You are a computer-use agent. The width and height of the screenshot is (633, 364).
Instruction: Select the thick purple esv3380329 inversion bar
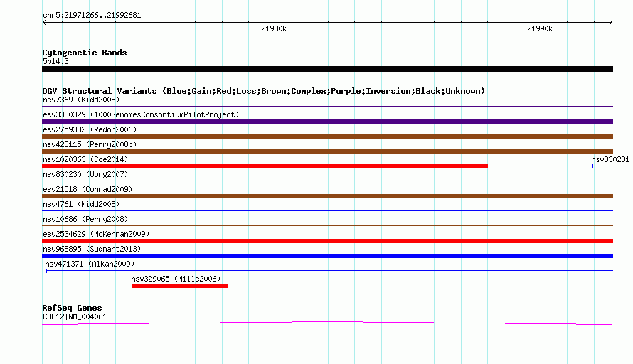point(327,122)
